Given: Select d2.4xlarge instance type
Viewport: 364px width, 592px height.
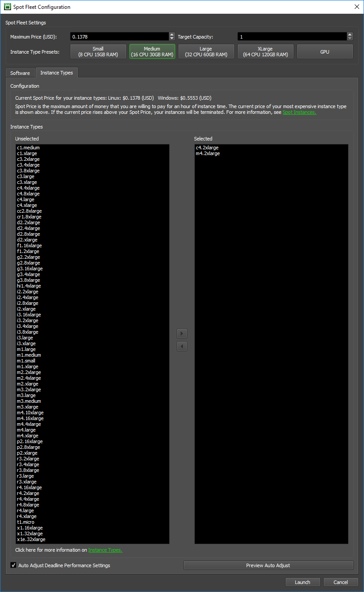Looking at the screenshot, I should pos(93,228).
